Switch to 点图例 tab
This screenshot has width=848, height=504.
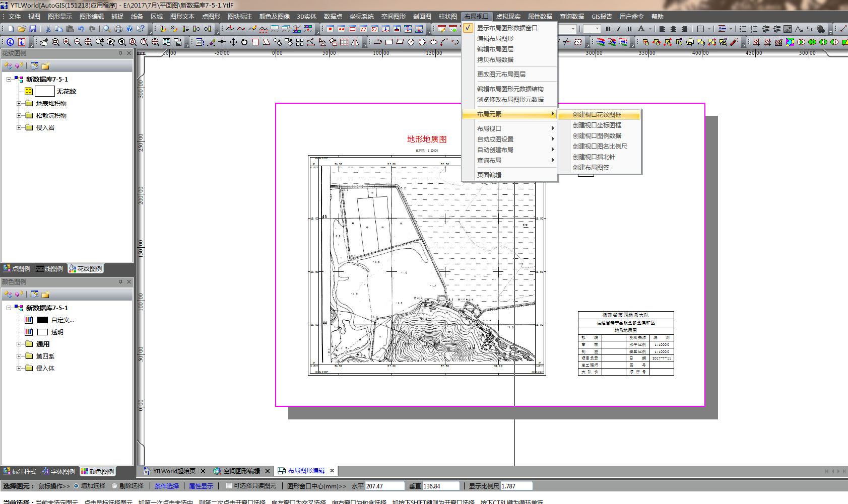click(x=17, y=269)
